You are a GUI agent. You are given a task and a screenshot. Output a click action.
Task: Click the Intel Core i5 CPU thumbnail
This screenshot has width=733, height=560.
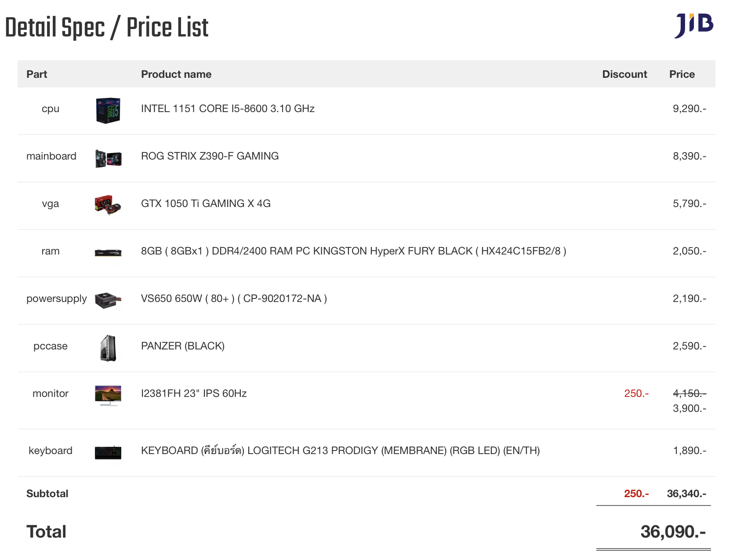pos(108,110)
